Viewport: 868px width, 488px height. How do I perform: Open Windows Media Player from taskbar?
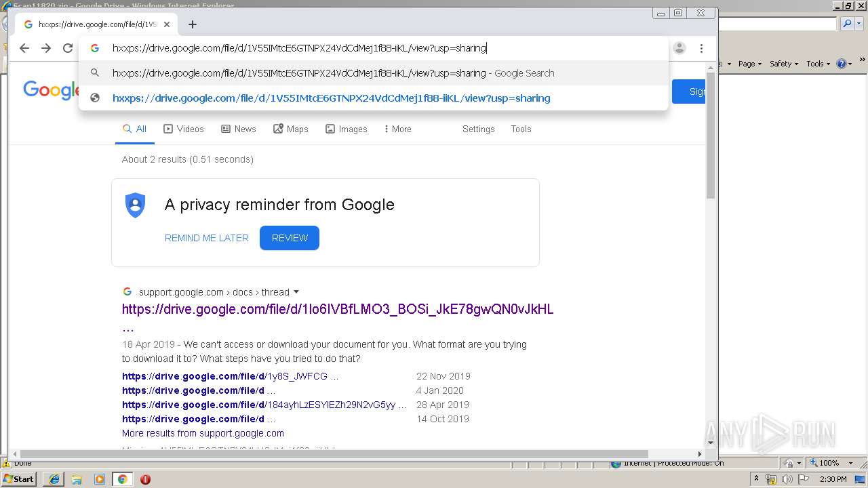(x=100, y=479)
